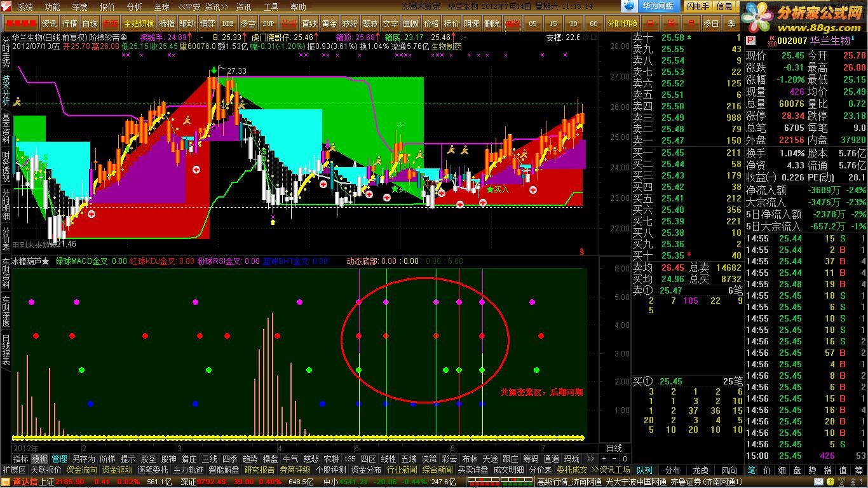868x488 pixels.
Task: Click the 行情 toolbar button
Action: point(69,24)
